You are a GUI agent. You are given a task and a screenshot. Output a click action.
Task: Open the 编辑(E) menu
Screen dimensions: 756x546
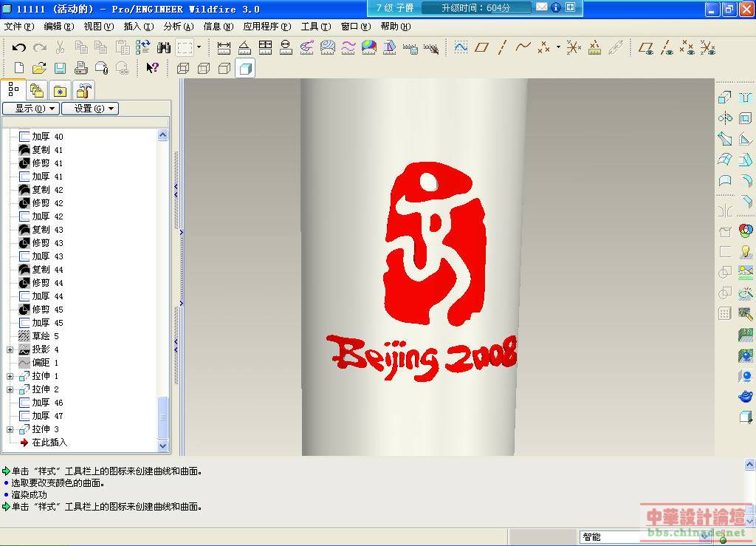click(x=59, y=27)
